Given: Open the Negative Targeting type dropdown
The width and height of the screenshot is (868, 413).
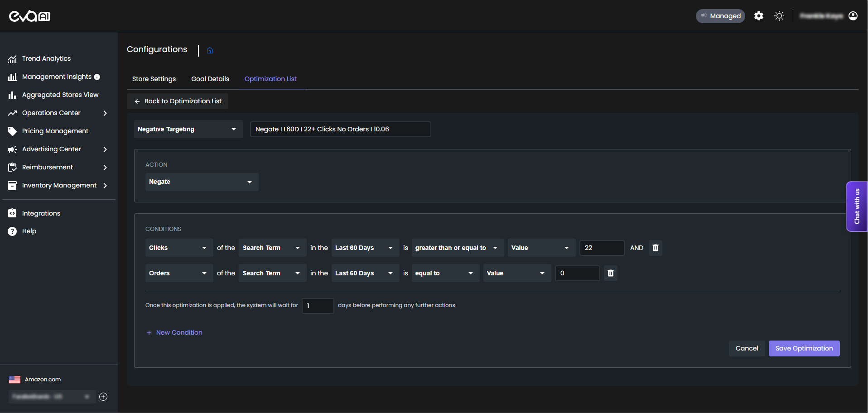Looking at the screenshot, I should pos(188,129).
